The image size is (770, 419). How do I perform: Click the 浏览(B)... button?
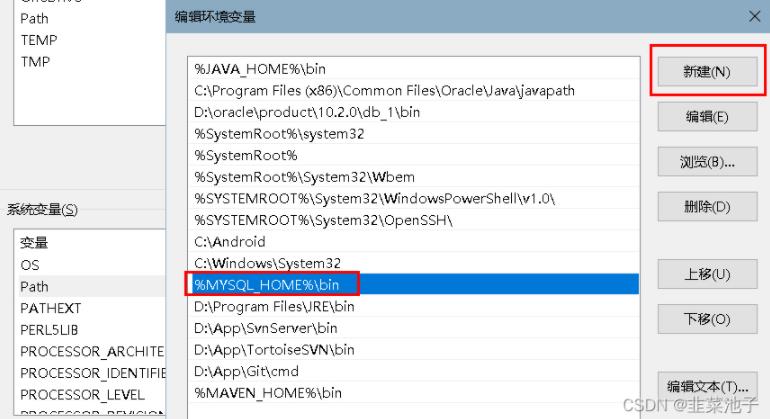pyautogui.click(x=706, y=162)
